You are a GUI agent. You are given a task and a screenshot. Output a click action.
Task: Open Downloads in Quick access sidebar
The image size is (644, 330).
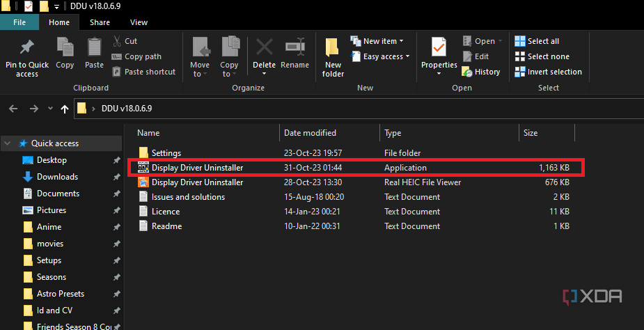(57, 177)
